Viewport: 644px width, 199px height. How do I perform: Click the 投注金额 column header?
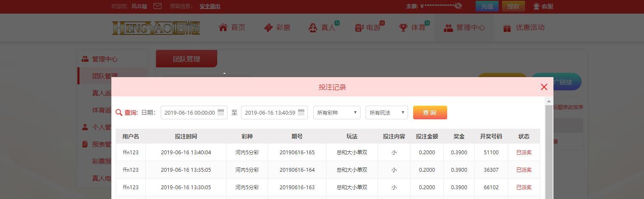pos(427,136)
